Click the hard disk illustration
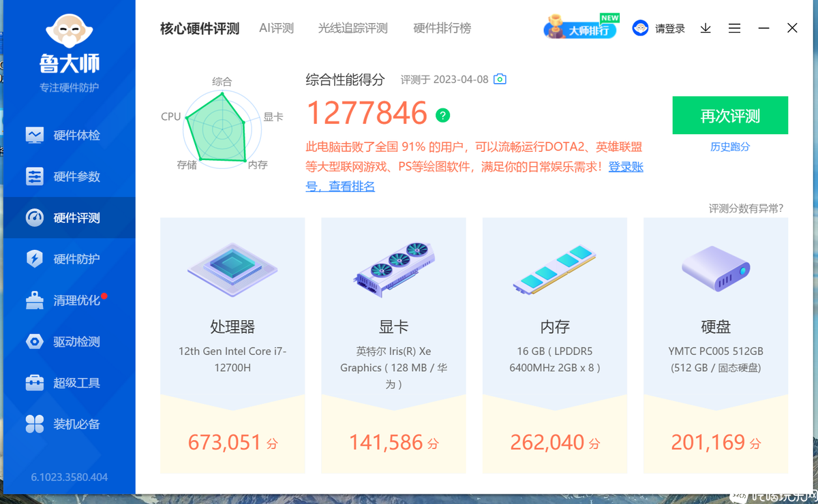This screenshot has height=504, width=818. coord(716,268)
